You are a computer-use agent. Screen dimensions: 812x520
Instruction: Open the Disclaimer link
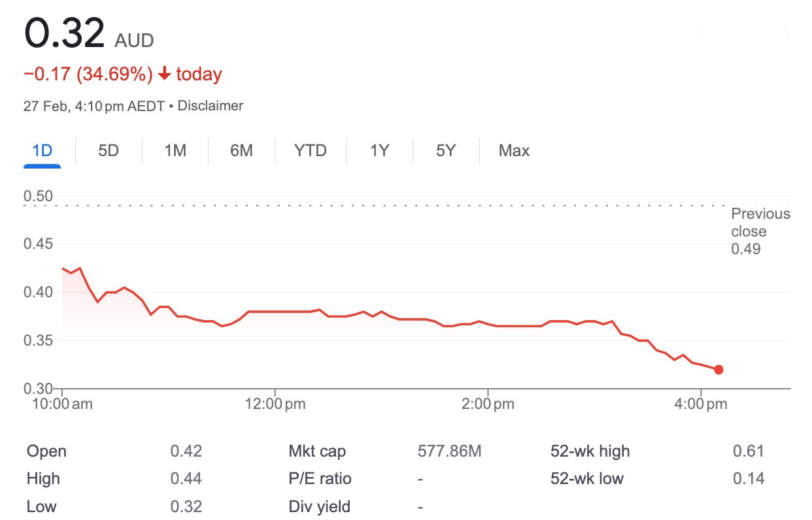tap(211, 106)
